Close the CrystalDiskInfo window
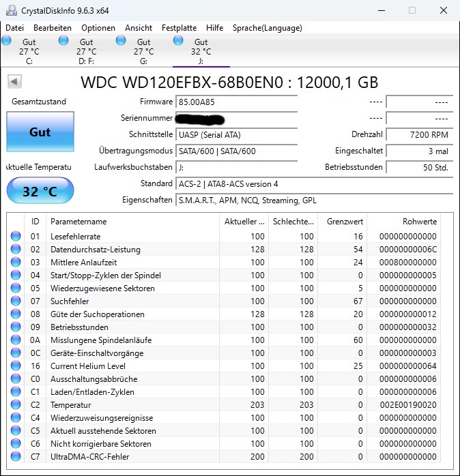Image resolution: width=460 pixels, height=476 pixels. tap(444, 10)
